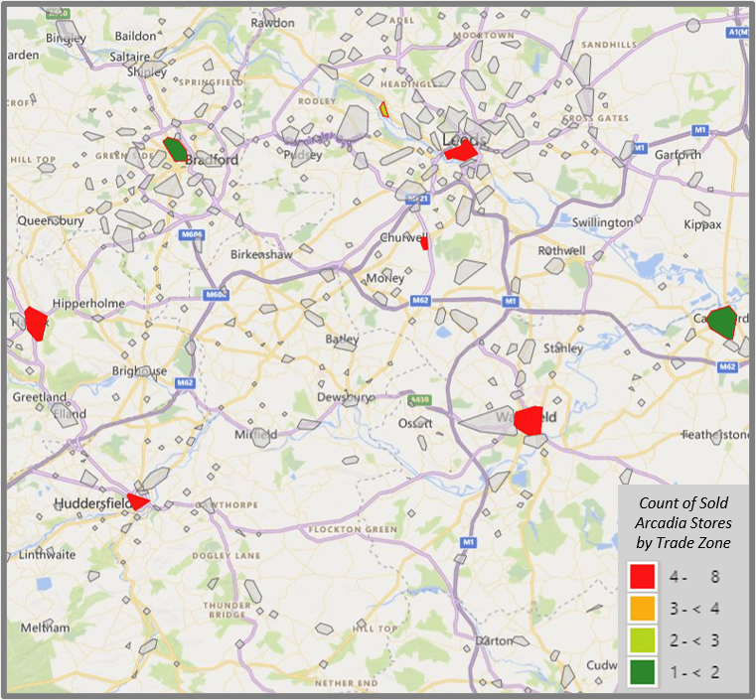Click the Garforth town label
756x700 pixels.
pyautogui.click(x=680, y=155)
